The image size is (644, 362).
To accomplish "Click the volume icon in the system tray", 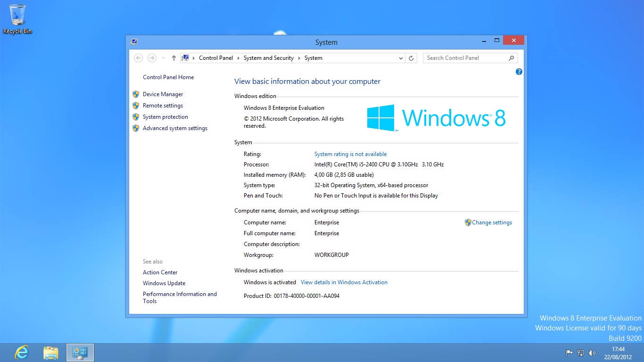I will coord(592,352).
